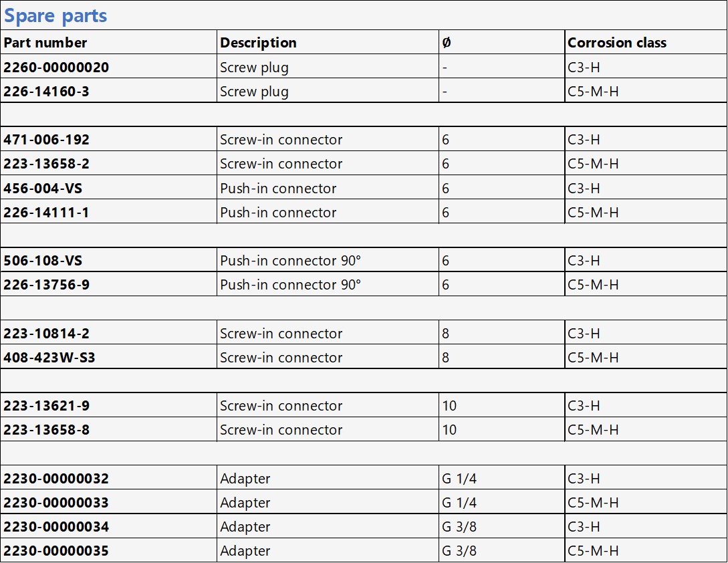
Task: Select part number 408-423W-S3
Action: point(49,358)
